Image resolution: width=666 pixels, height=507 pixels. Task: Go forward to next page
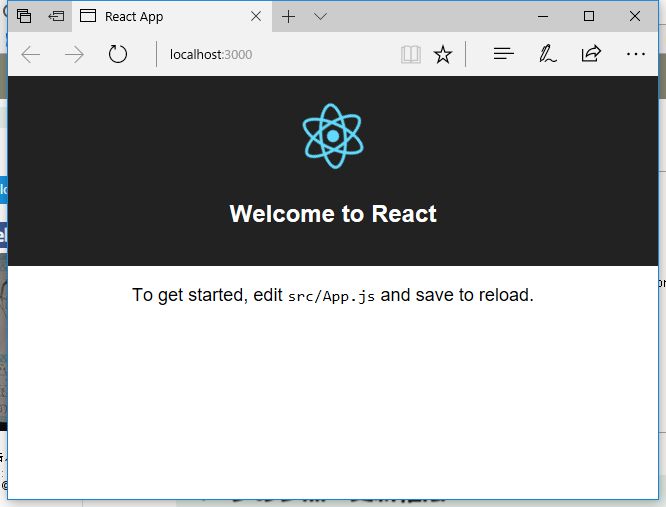pyautogui.click(x=74, y=54)
